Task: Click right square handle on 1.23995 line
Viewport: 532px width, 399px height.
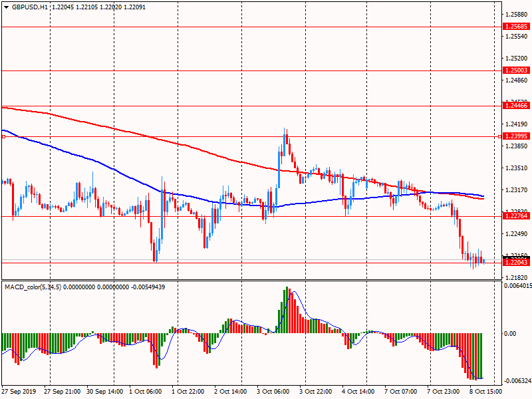Action: pyautogui.click(x=499, y=136)
